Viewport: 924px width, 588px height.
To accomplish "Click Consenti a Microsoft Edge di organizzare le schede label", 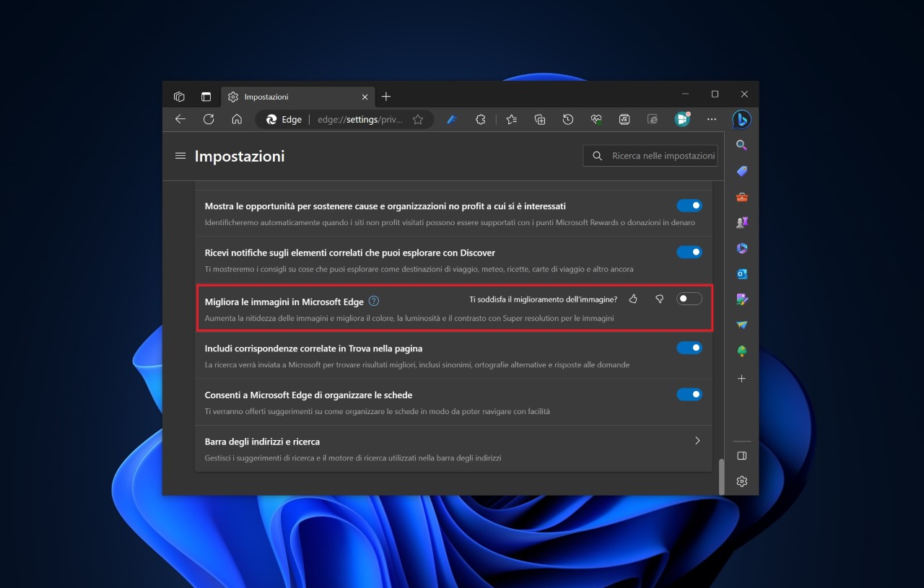I will click(x=308, y=395).
